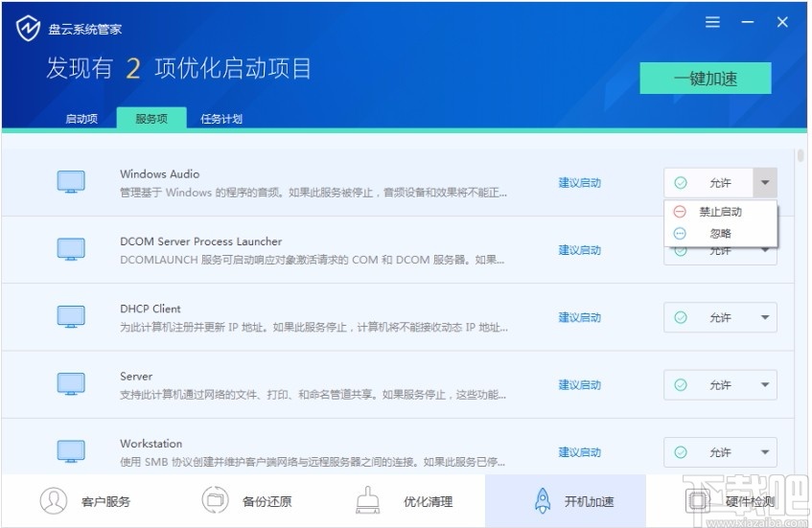Viewport: 812px width, 528px height.
Task: Click the 优化清理 broom icon
Action: coord(368,499)
